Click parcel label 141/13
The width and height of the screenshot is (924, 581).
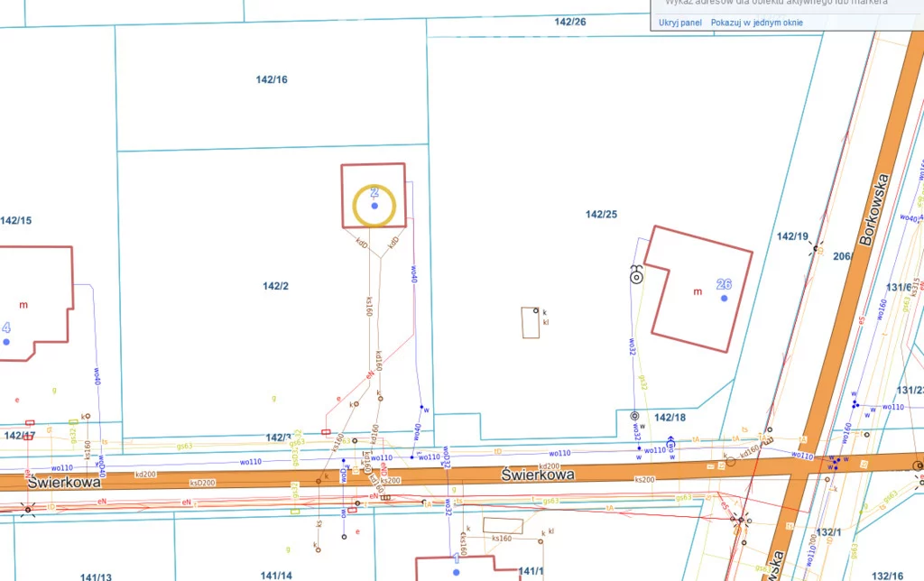(x=96, y=576)
